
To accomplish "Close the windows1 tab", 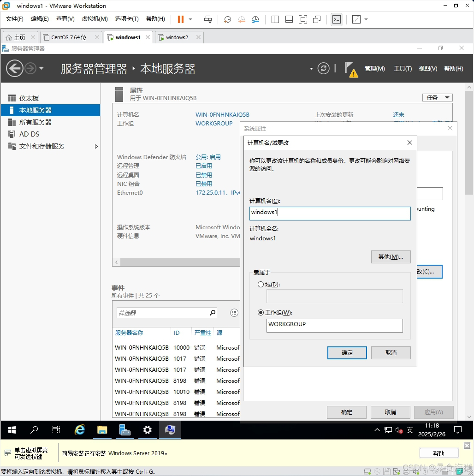I will point(148,37).
